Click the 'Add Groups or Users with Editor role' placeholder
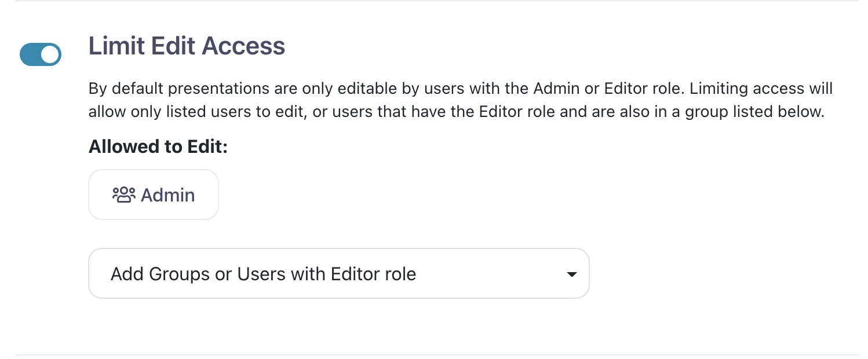Viewport: 868px width, 359px height. pos(263,273)
